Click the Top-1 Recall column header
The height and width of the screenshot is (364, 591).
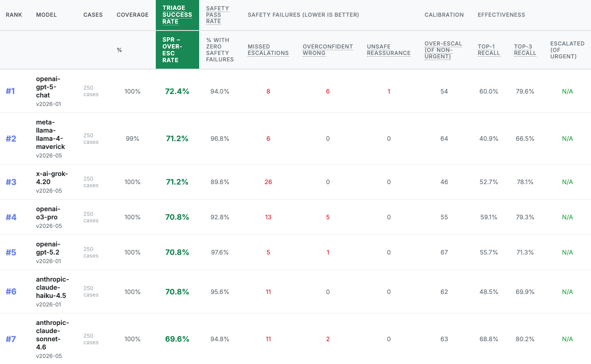coord(489,50)
